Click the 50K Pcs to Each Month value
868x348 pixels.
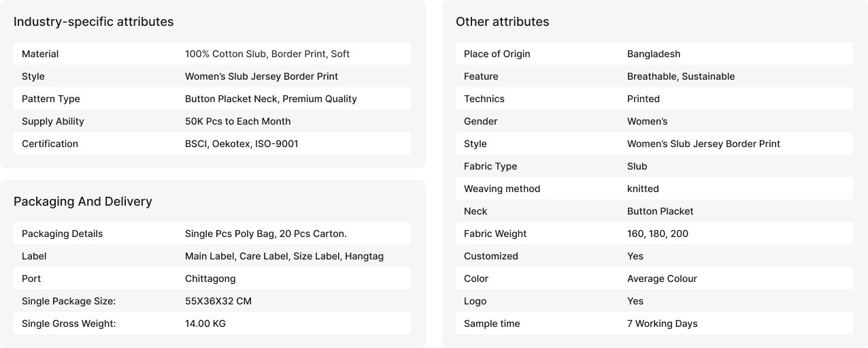tap(237, 121)
